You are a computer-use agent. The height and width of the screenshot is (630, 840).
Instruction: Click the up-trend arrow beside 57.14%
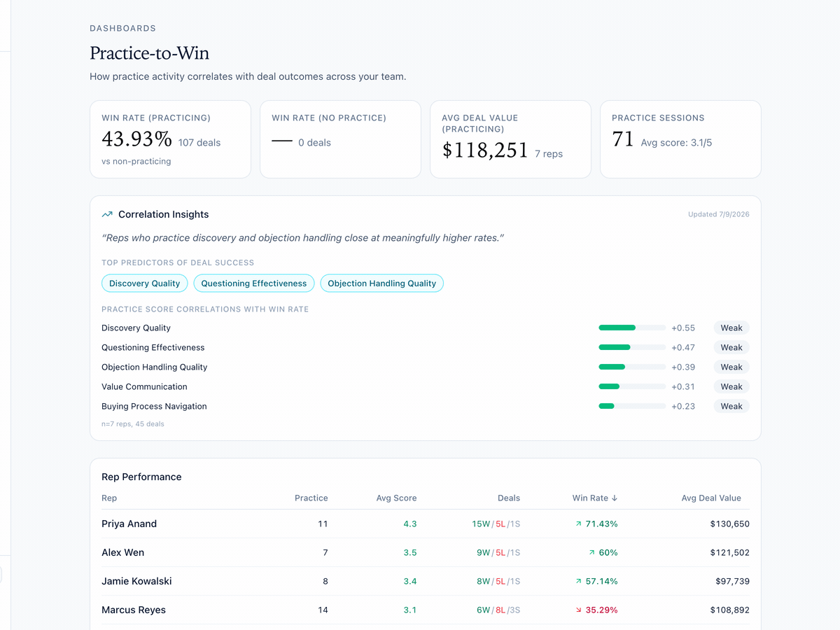(579, 581)
